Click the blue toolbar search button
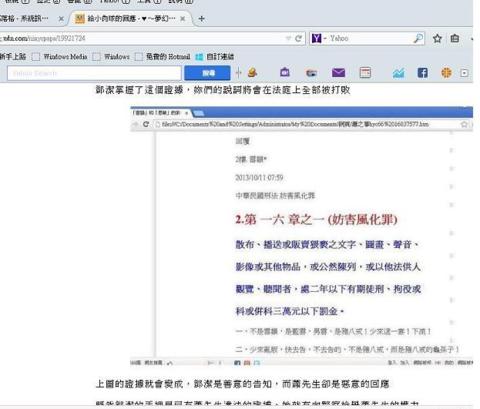The image size is (480, 409). point(207,73)
